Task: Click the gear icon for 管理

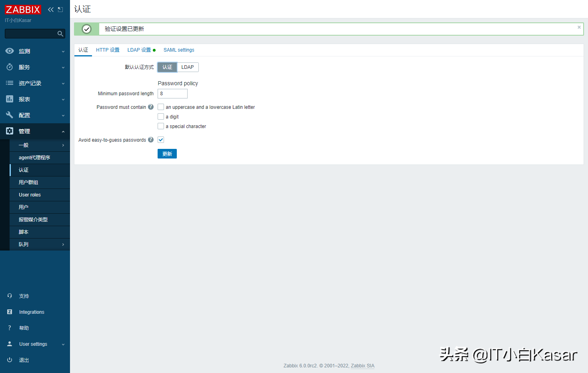Action: coord(10,131)
